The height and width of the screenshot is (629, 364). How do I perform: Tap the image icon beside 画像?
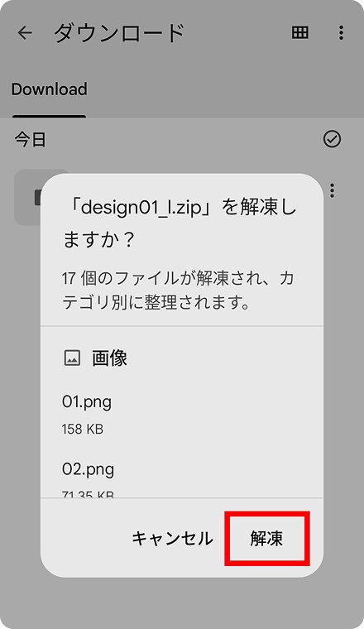coord(72,358)
